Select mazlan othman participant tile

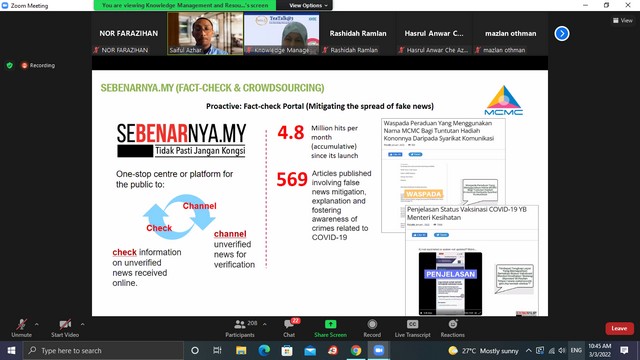(510, 33)
